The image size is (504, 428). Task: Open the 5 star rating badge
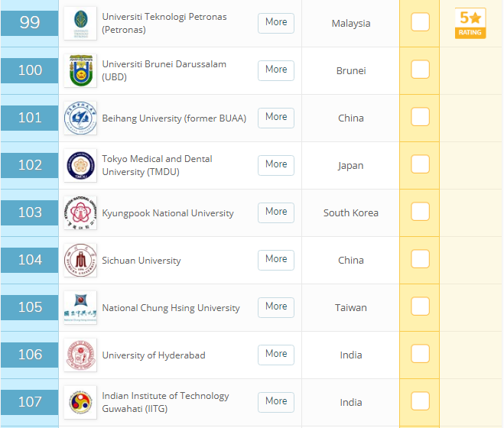(470, 23)
